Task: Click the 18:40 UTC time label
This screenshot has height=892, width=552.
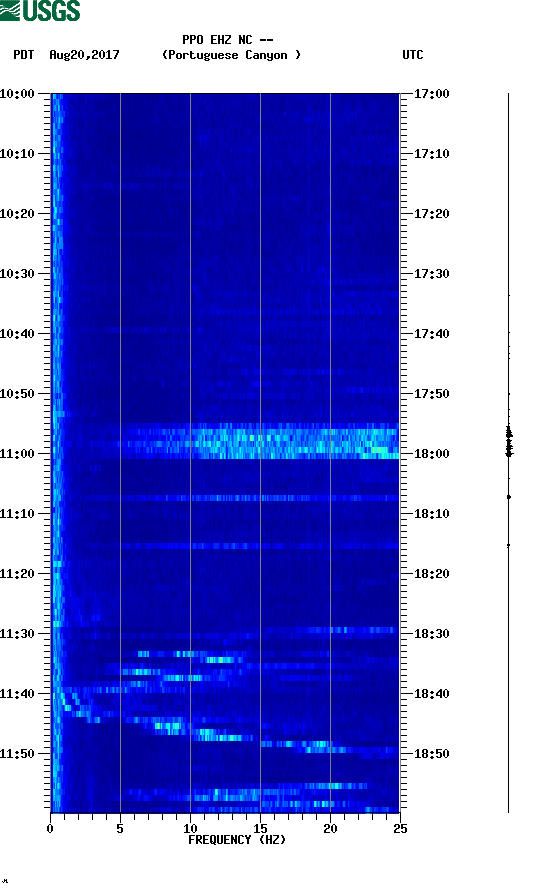Action: 431,694
